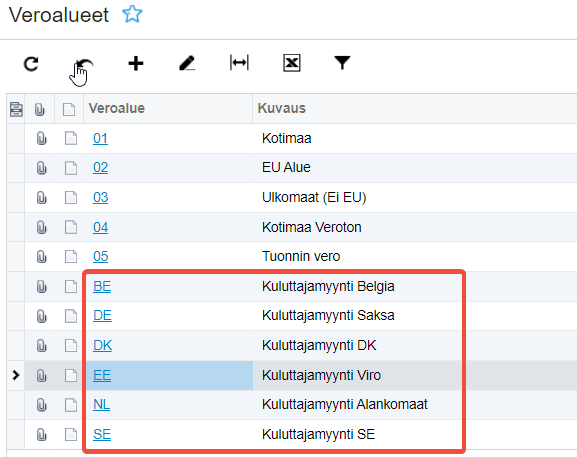Open attachments for row BE
The width and height of the screenshot is (577, 457).
42,287
